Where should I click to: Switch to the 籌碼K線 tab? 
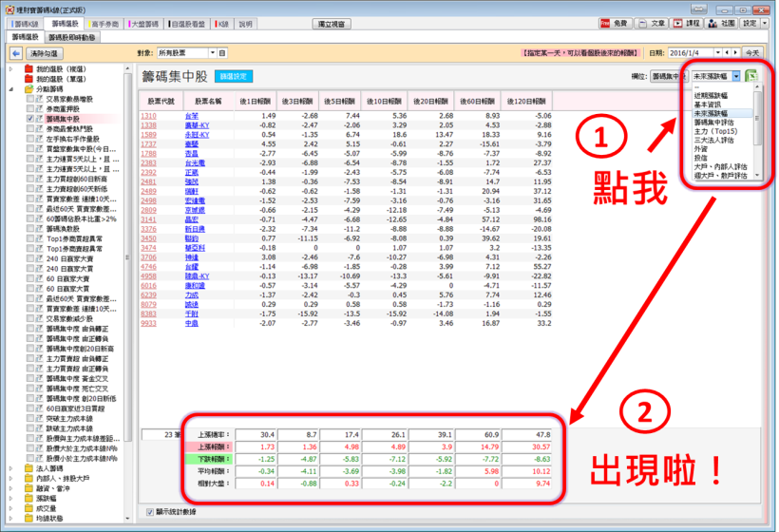tap(25, 24)
